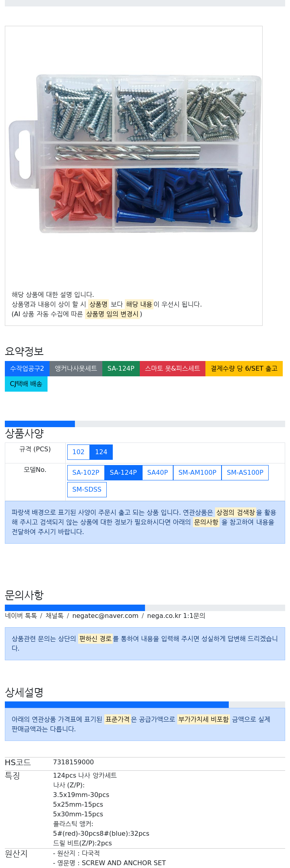Choose model SA-124P

[x=123, y=472]
